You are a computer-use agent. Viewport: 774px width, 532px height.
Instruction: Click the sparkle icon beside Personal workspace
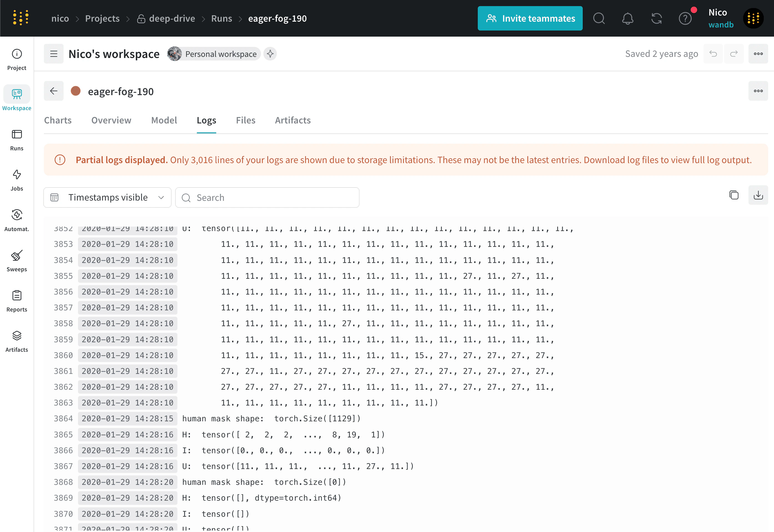[x=270, y=54]
